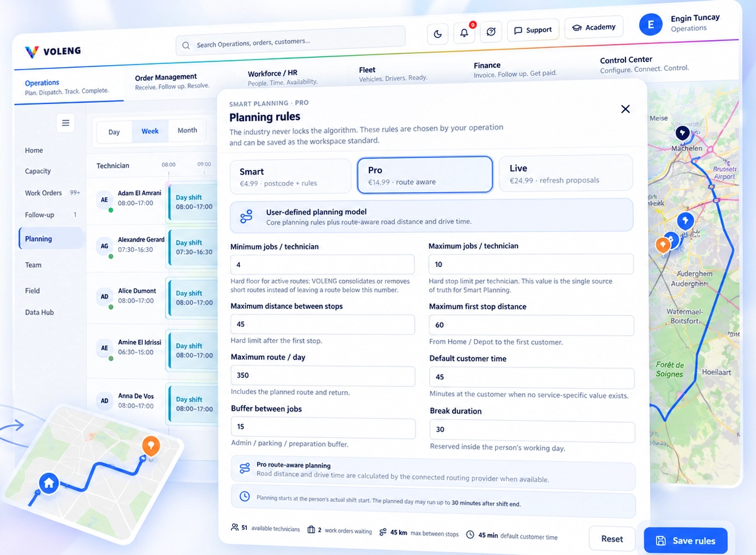The image size is (756, 555).
Task: Switch schedule view to Month
Action: coord(187,130)
